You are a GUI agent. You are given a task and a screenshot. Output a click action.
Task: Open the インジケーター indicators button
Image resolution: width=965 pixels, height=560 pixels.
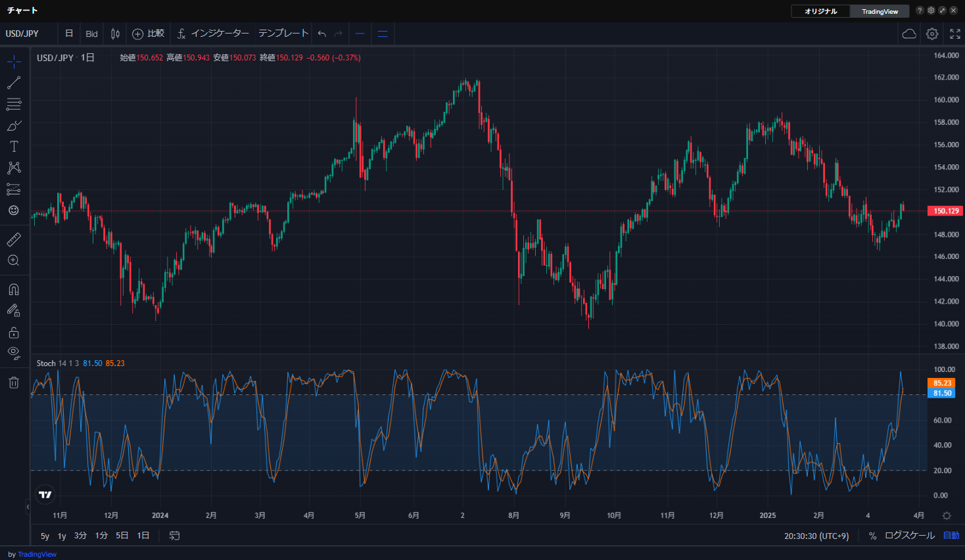click(213, 34)
